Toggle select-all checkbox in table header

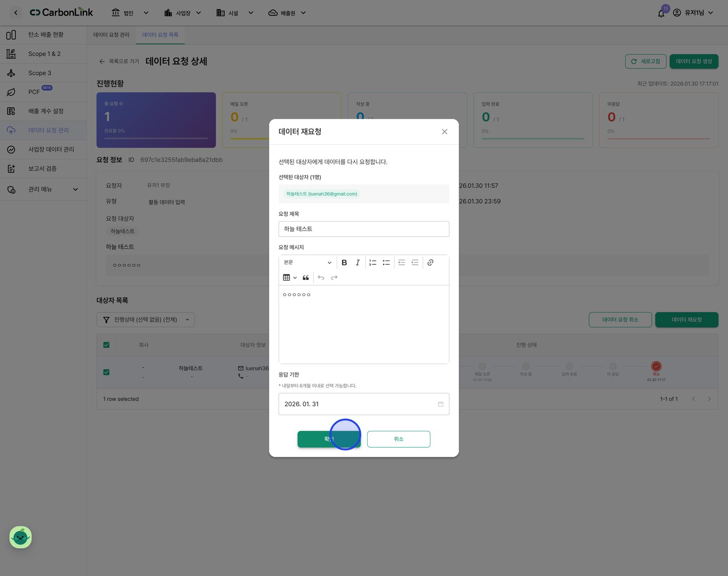[x=106, y=345]
